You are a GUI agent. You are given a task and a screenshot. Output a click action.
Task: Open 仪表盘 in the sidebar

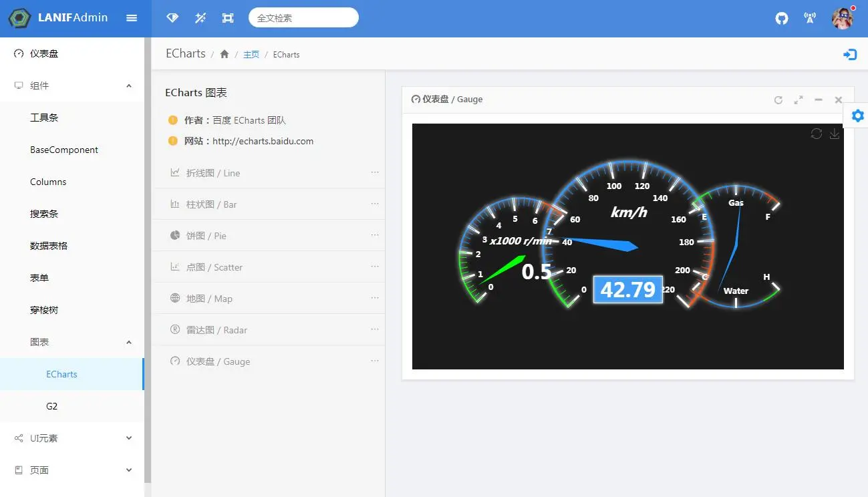[71, 53]
